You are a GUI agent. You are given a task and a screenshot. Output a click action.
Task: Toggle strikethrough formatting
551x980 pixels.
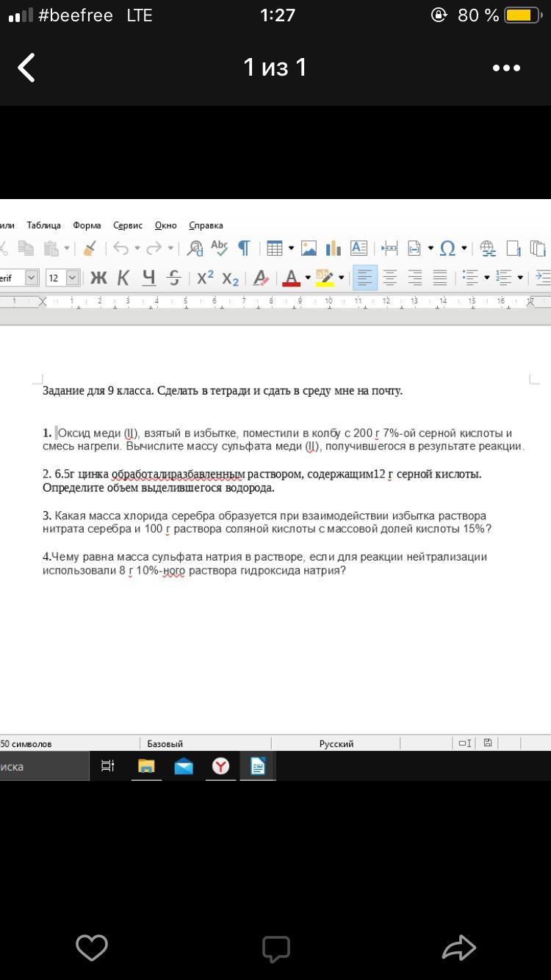click(x=174, y=278)
